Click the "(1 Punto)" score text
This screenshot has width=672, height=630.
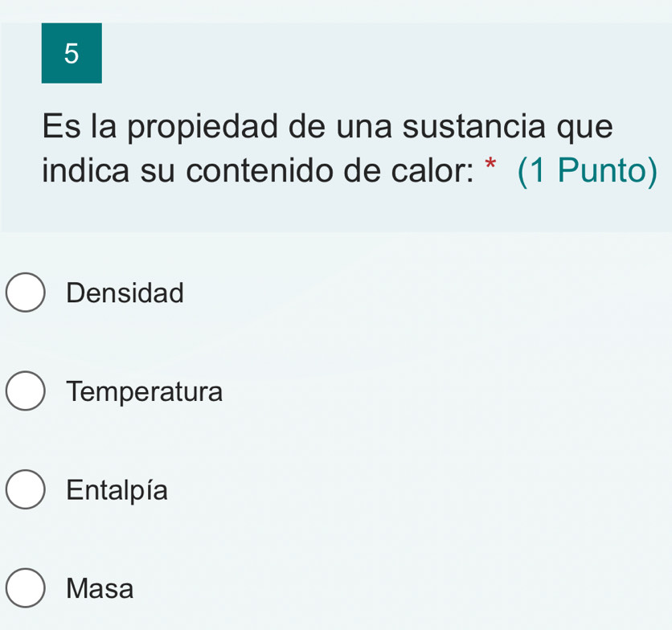tap(588, 172)
